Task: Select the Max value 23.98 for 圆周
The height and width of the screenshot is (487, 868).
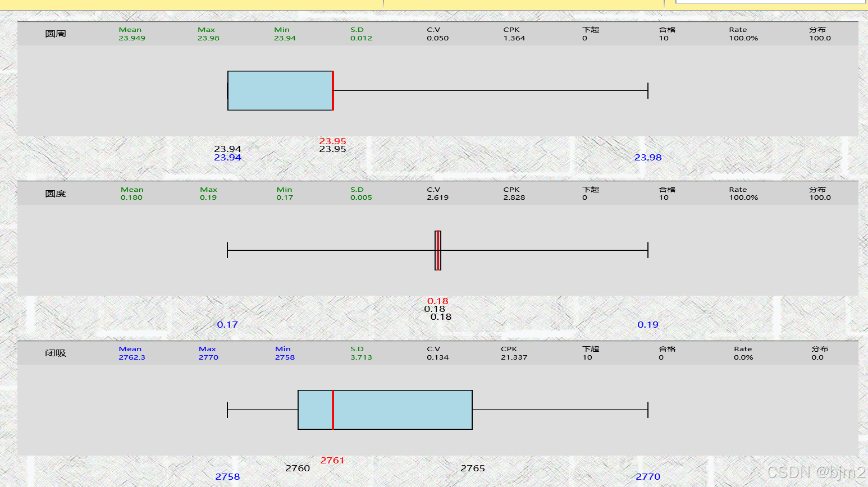Action: tap(208, 38)
